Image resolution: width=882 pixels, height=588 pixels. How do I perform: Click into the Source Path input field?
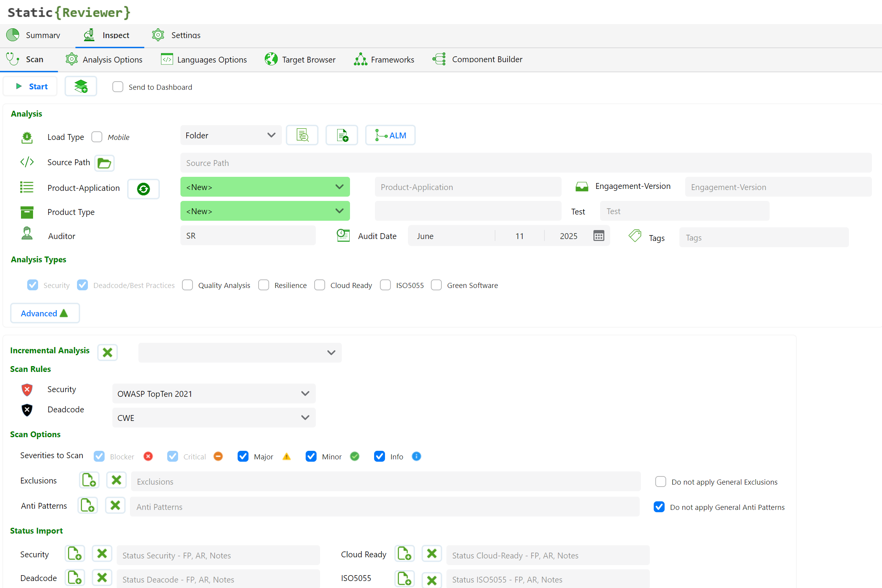[x=525, y=163]
